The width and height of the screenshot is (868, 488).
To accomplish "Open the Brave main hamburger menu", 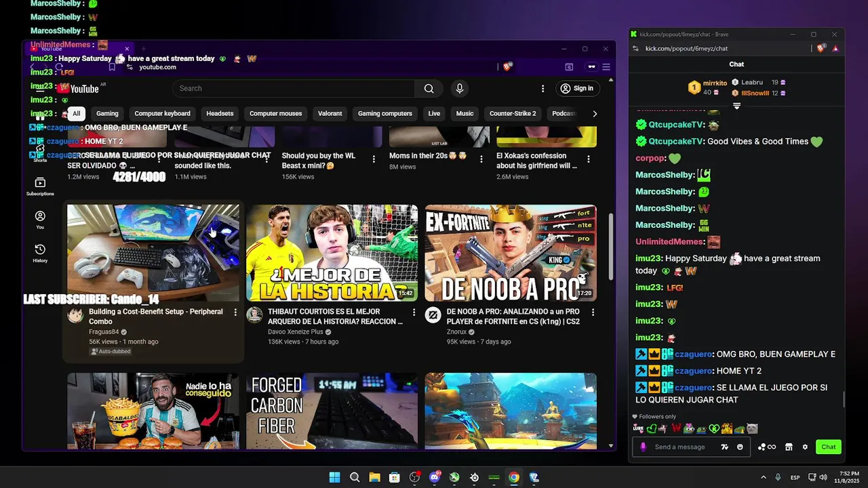I will click(x=606, y=66).
